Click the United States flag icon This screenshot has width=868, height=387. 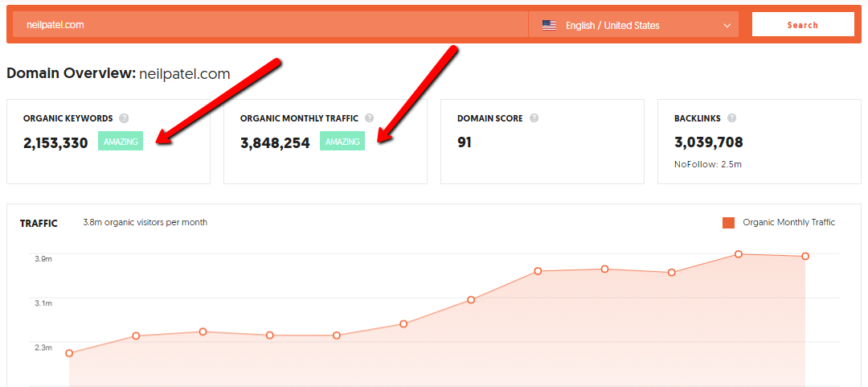click(x=549, y=26)
